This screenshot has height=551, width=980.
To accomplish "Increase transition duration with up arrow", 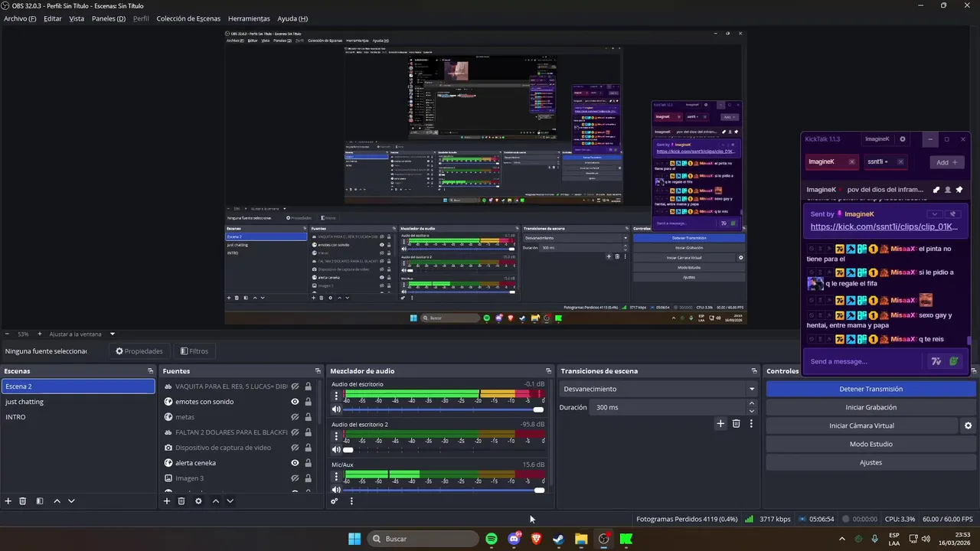I will [752, 403].
